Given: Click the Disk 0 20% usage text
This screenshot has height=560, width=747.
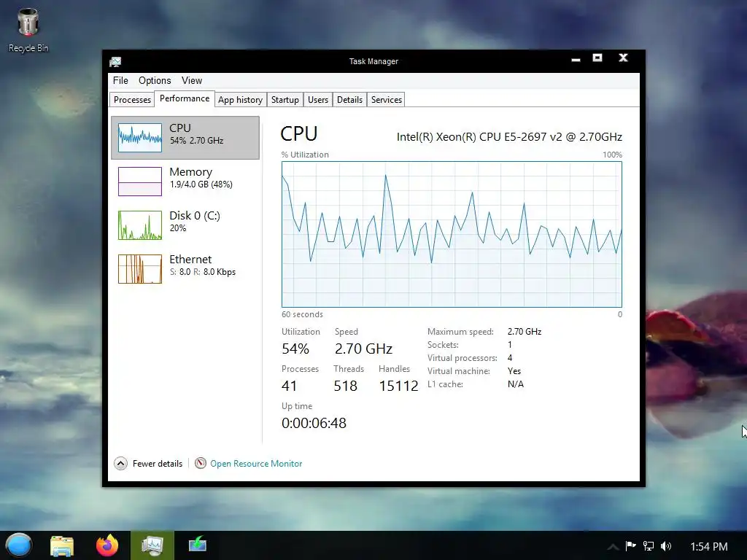Looking at the screenshot, I should (178, 228).
